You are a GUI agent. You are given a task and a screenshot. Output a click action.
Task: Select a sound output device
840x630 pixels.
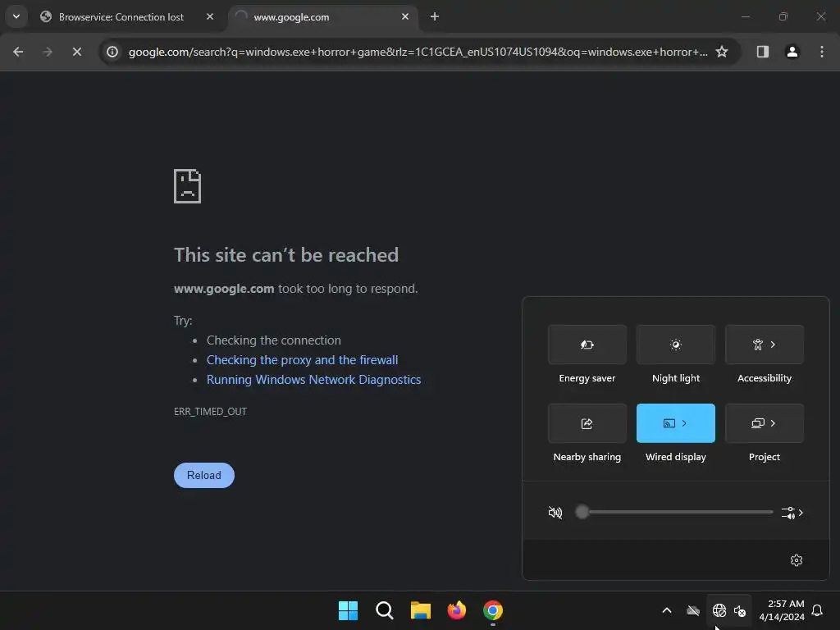pos(792,513)
